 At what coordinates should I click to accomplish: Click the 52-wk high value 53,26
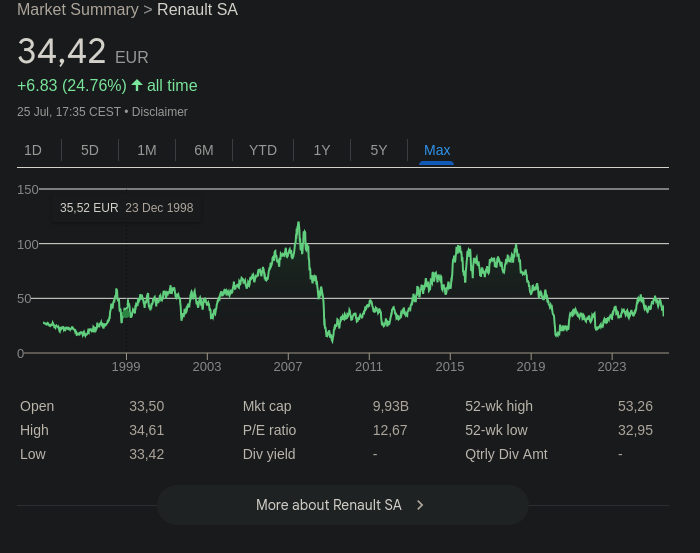point(635,406)
